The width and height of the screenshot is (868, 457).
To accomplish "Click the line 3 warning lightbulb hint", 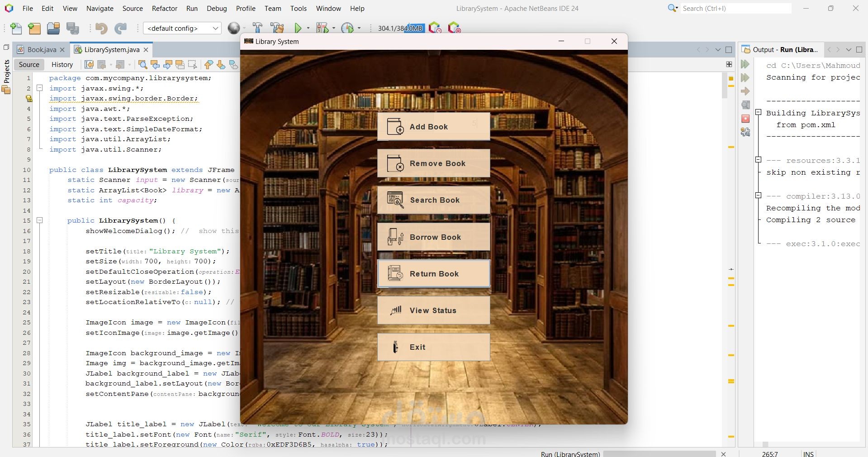I will pyautogui.click(x=29, y=98).
